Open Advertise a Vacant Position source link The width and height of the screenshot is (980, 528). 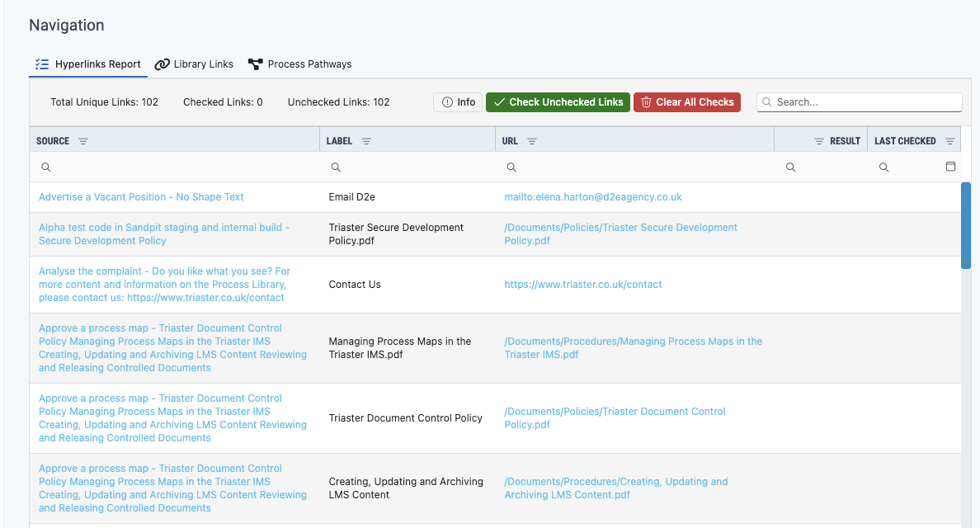coord(141,197)
